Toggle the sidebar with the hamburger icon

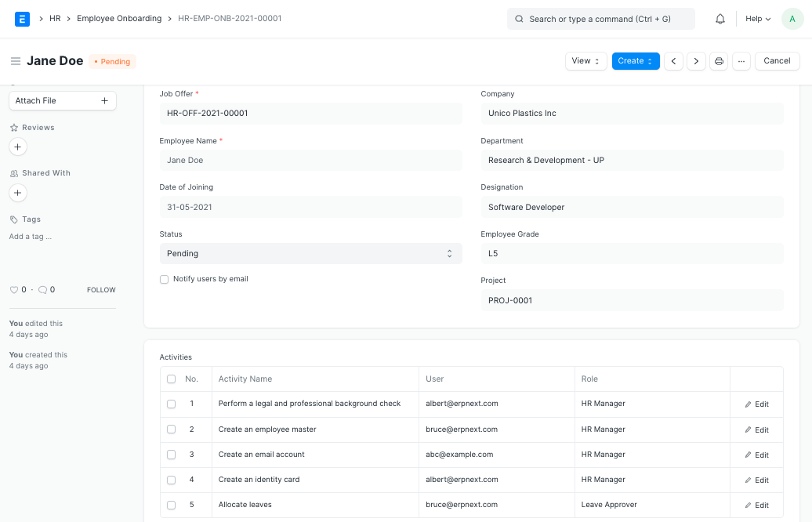(x=16, y=61)
